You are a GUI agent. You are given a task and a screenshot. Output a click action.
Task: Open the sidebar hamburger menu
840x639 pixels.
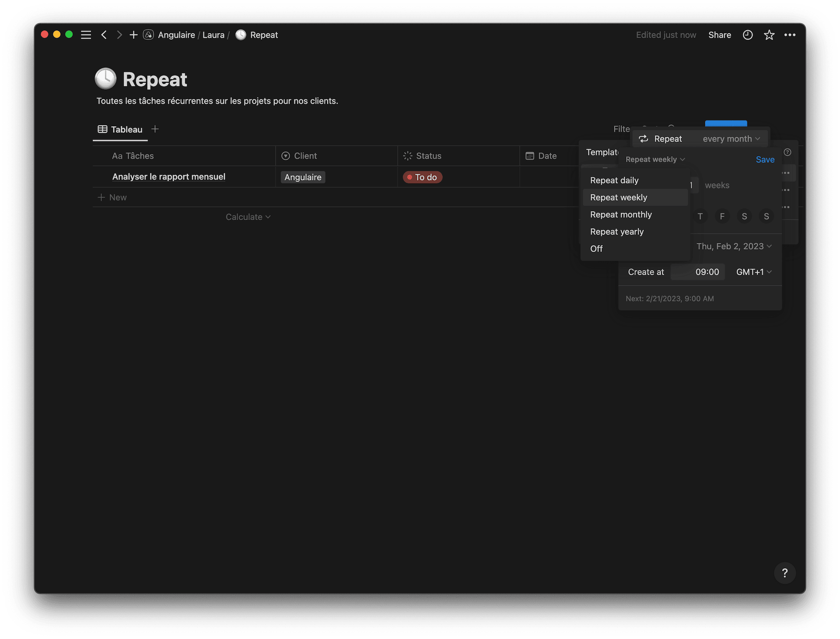click(x=86, y=35)
